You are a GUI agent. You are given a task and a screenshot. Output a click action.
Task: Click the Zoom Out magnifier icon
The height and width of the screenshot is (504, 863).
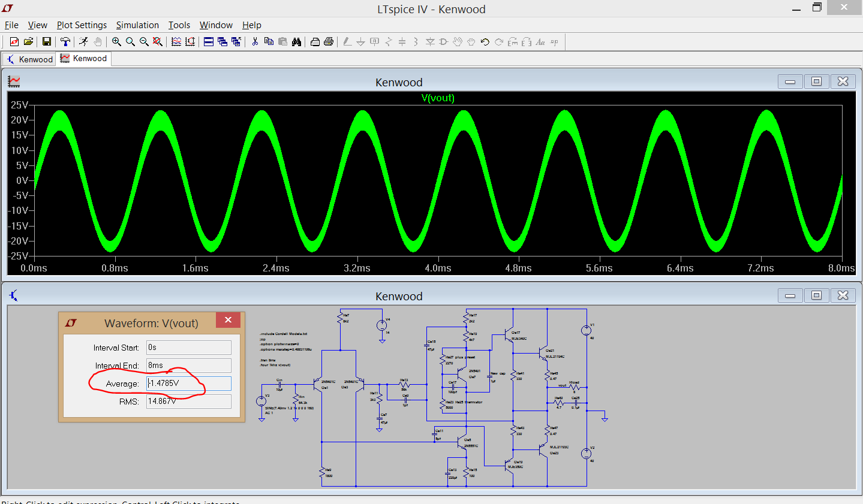[x=144, y=41]
